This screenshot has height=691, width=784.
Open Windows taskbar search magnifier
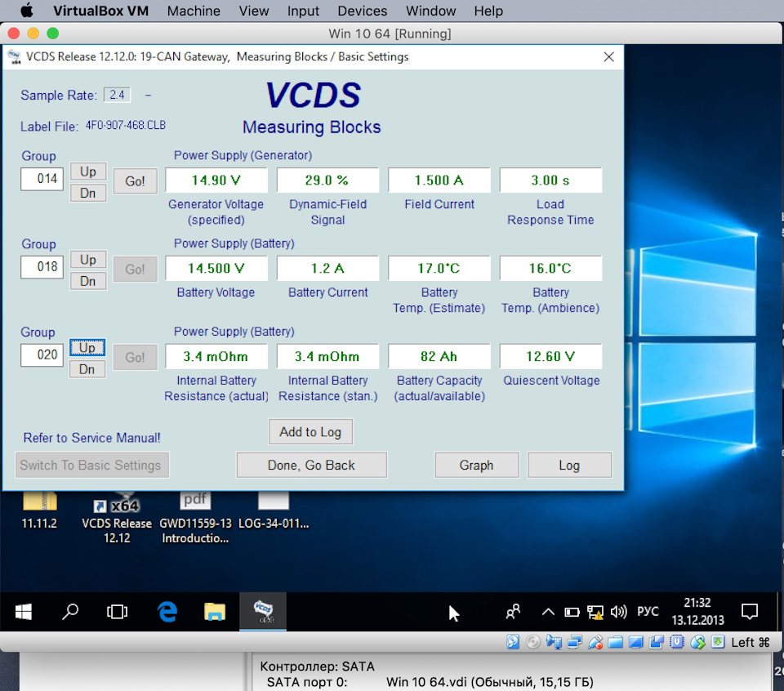pyautogui.click(x=70, y=612)
